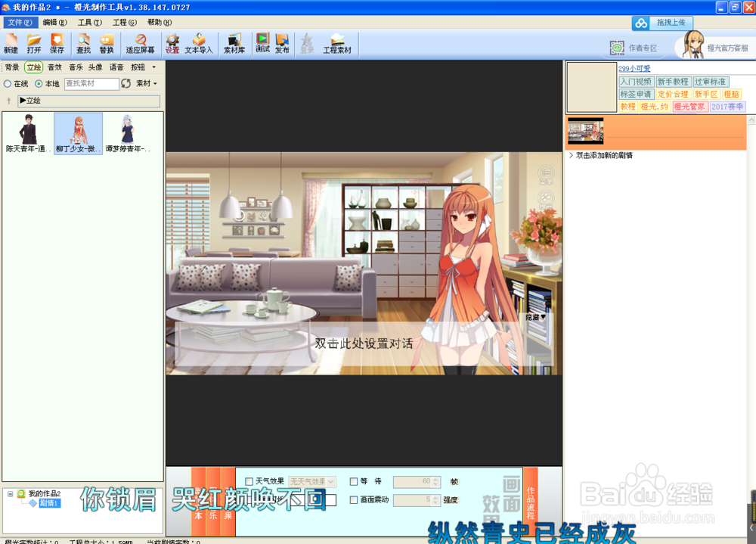
Task: Click the 新手教程 tag button
Action: pos(673,82)
